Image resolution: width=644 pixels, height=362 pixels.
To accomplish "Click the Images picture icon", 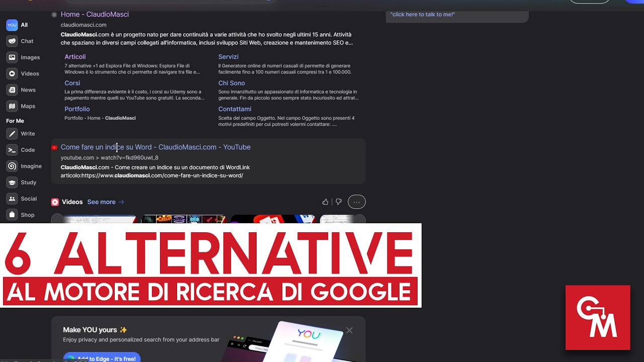I will [12, 57].
